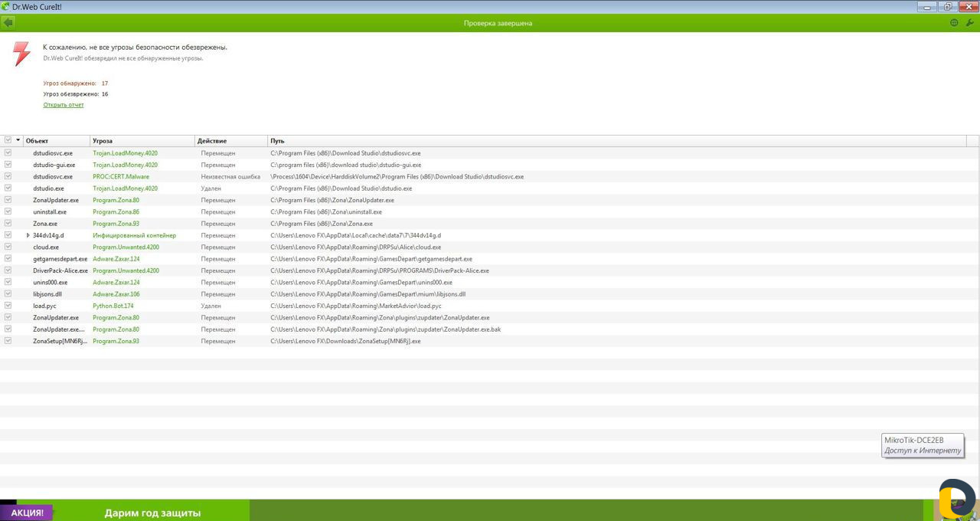Image resolution: width=980 pixels, height=521 pixels.
Task: Click the Dr.Web CureIt! title bar icon
Action: coord(6,6)
